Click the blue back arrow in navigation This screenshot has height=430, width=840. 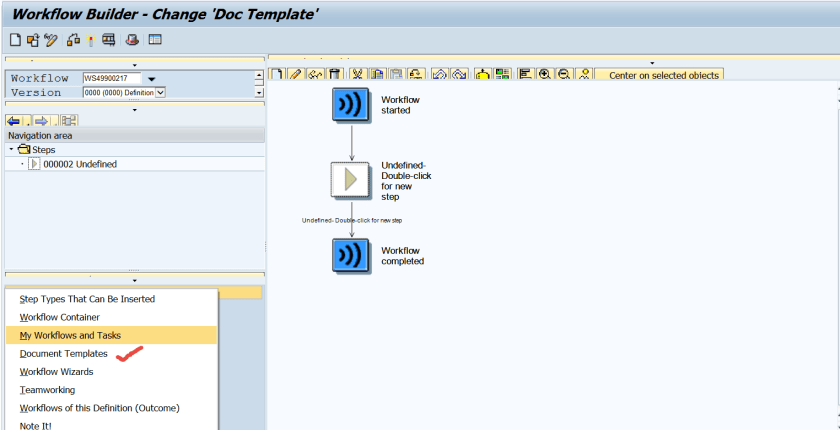[14, 120]
